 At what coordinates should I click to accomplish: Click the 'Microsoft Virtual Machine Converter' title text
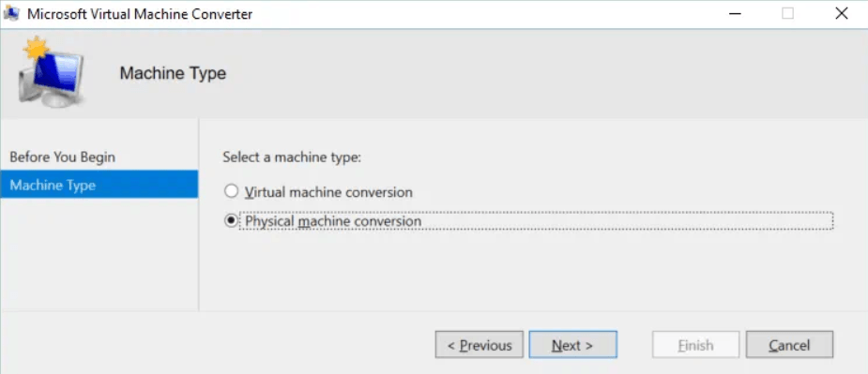pyautogui.click(x=140, y=14)
